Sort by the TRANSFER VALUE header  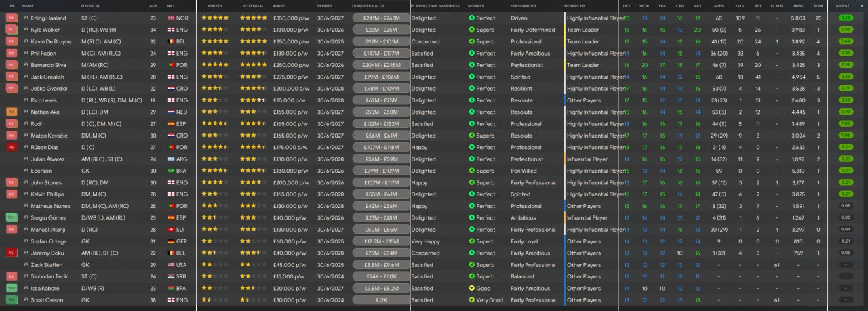pyautogui.click(x=368, y=6)
